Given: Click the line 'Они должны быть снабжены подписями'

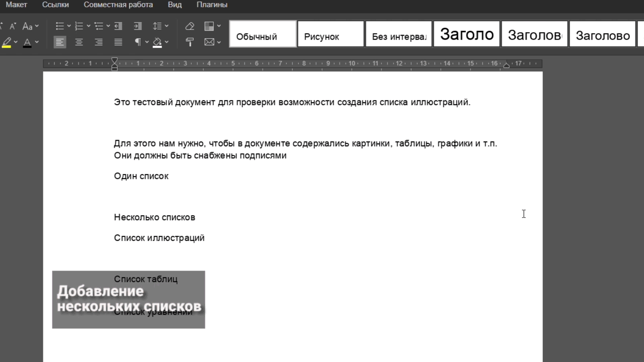Looking at the screenshot, I should click(x=200, y=155).
